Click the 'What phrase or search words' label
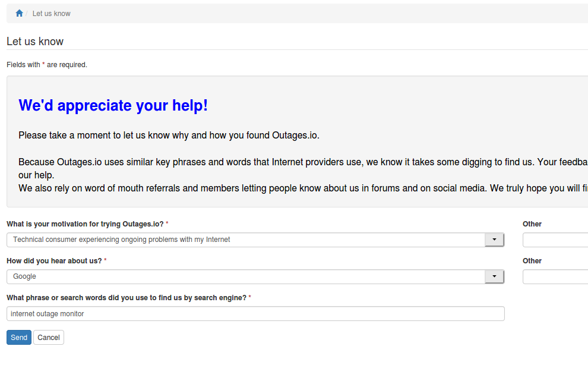 click(129, 298)
